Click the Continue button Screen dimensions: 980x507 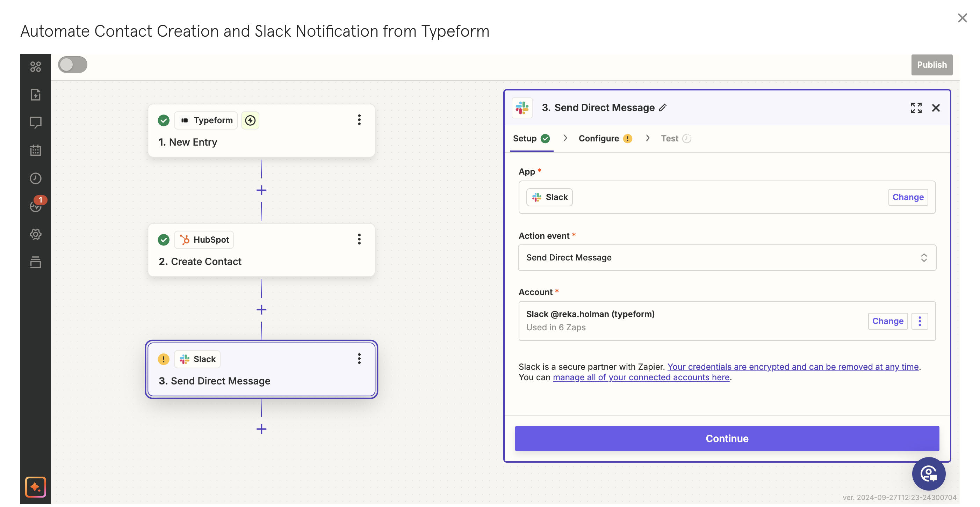[727, 438]
